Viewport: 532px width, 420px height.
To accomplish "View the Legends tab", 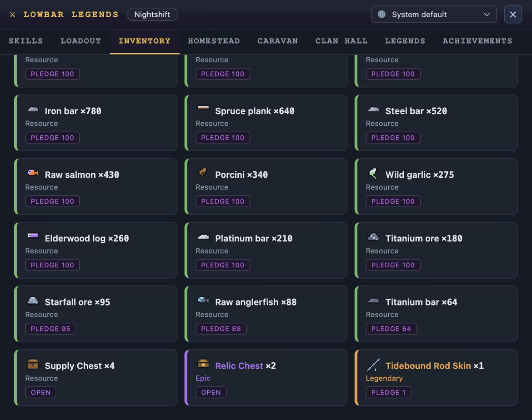I will [x=405, y=41].
